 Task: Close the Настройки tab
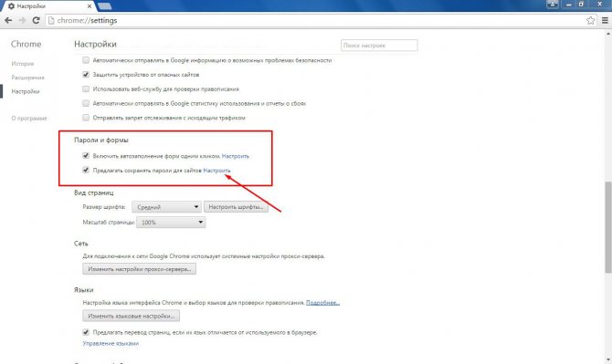coord(90,6)
